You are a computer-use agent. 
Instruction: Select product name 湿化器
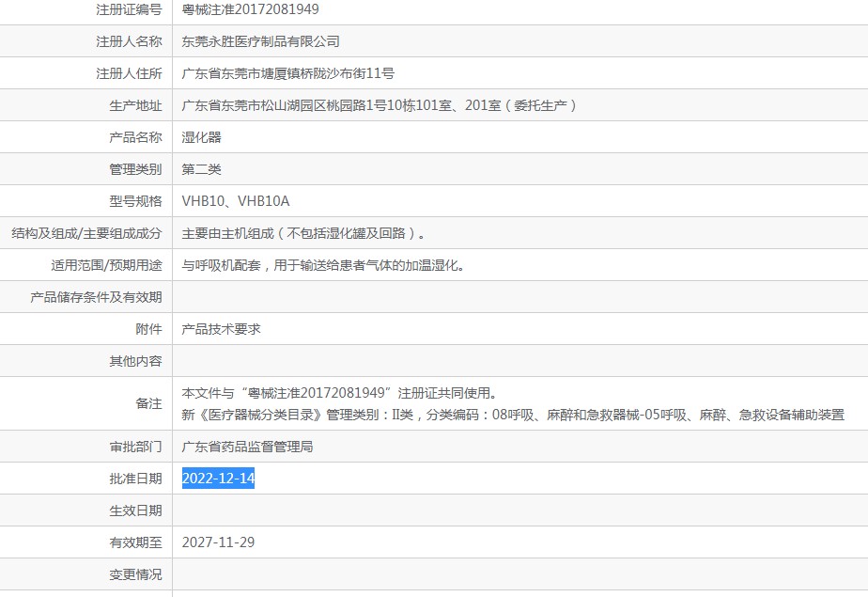tap(201, 137)
